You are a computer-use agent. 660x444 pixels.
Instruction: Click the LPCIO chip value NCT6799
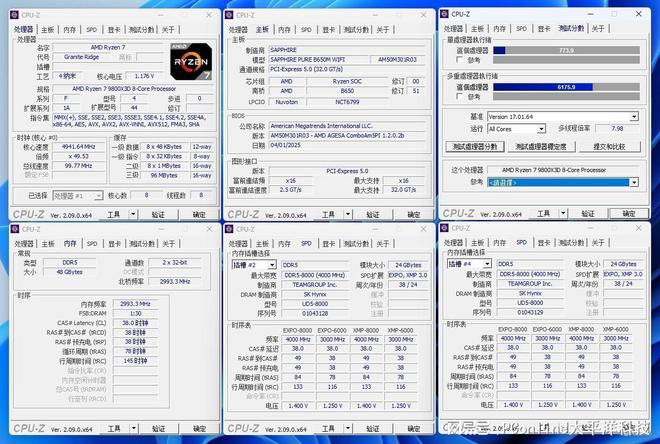point(347,102)
